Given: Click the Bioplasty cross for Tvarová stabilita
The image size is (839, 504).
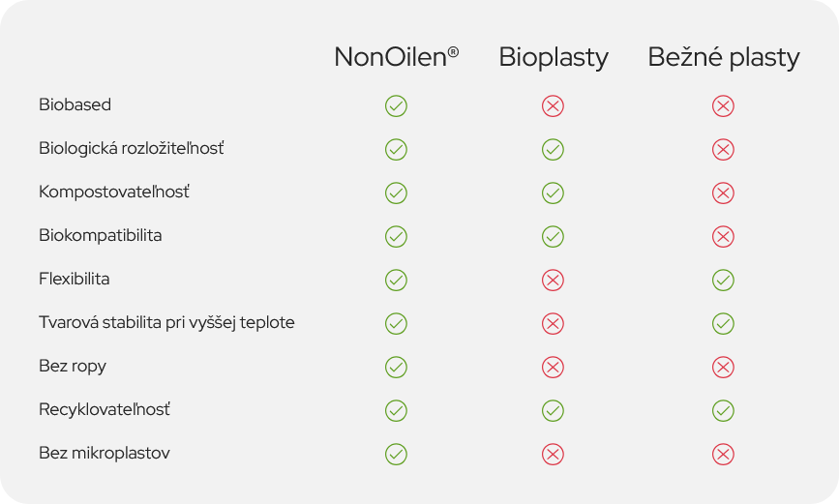Looking at the screenshot, I should 553,324.
